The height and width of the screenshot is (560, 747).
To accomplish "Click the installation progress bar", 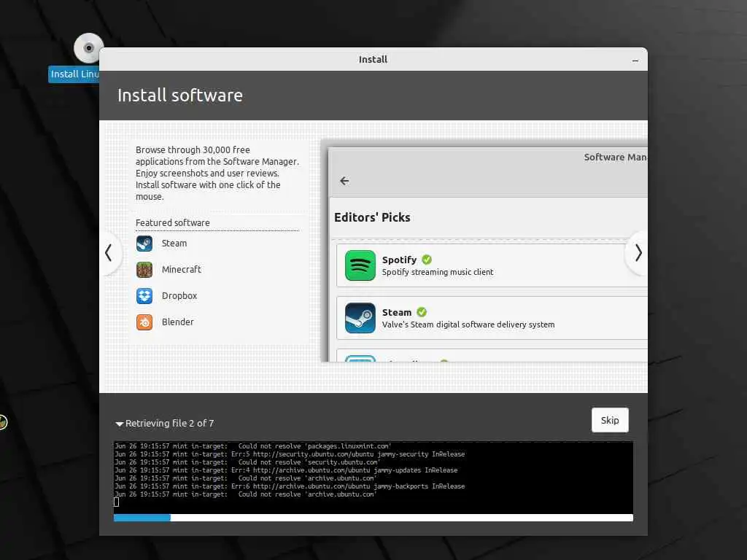I will pyautogui.click(x=373, y=518).
